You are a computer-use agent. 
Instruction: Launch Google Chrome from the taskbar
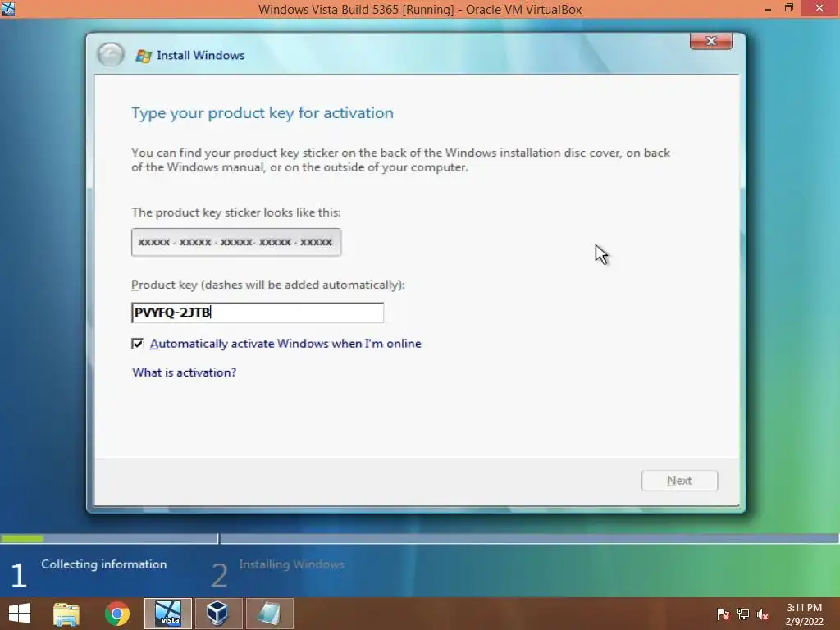tap(117, 614)
